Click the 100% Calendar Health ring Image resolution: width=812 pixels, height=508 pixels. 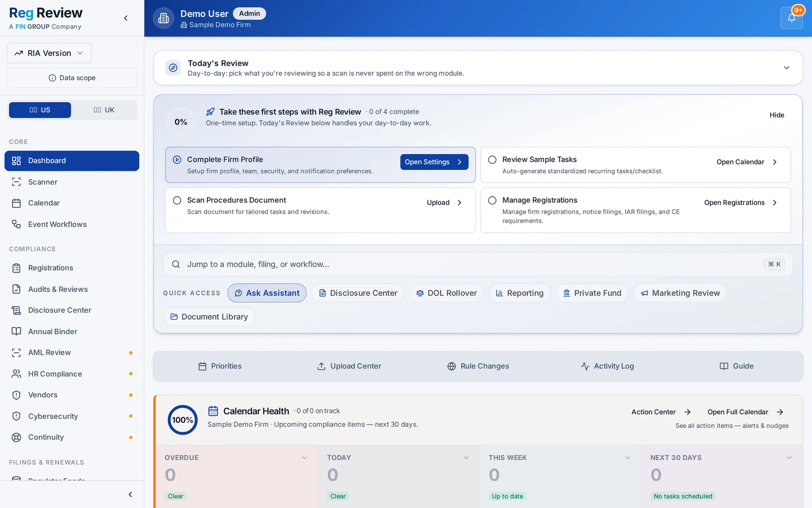pyautogui.click(x=183, y=420)
